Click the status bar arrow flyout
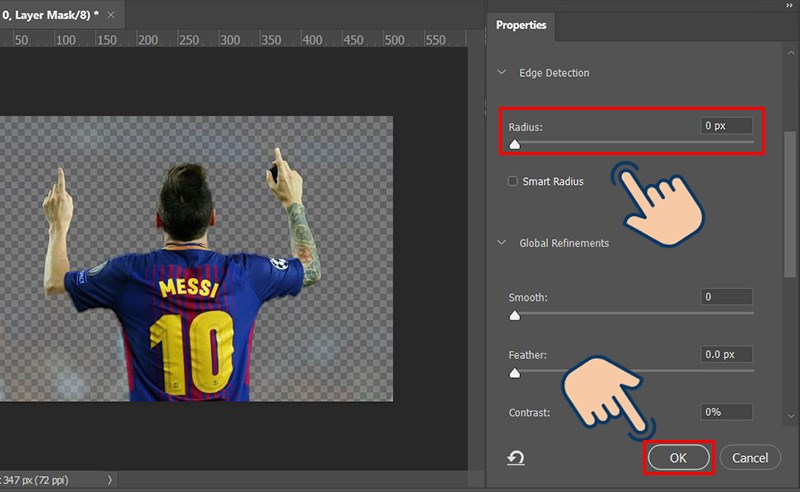The height and width of the screenshot is (492, 800). point(109,481)
